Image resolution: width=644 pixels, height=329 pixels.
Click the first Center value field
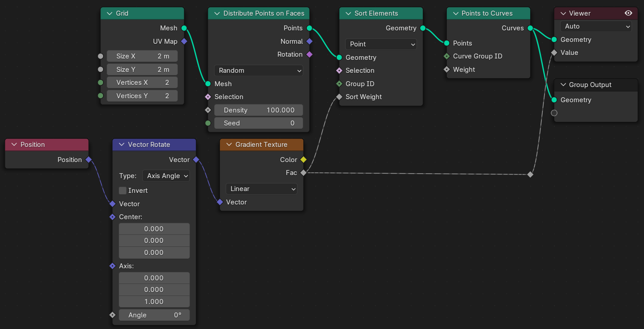pos(154,229)
